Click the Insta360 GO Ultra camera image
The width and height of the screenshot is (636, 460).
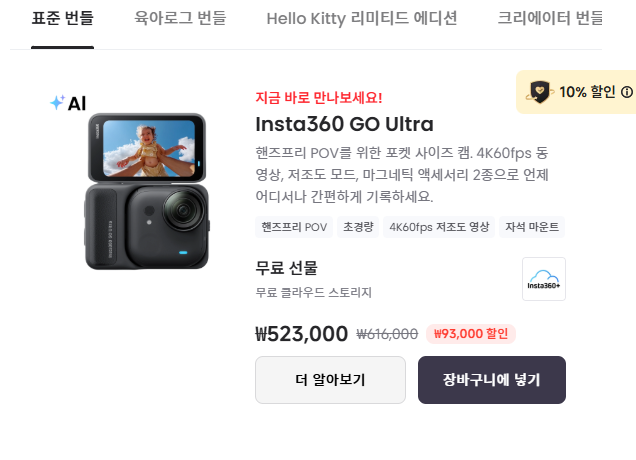pos(147,191)
